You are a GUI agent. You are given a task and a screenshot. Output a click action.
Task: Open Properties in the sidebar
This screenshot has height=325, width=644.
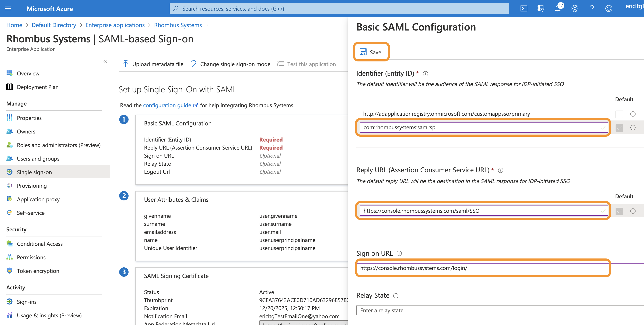click(x=29, y=118)
